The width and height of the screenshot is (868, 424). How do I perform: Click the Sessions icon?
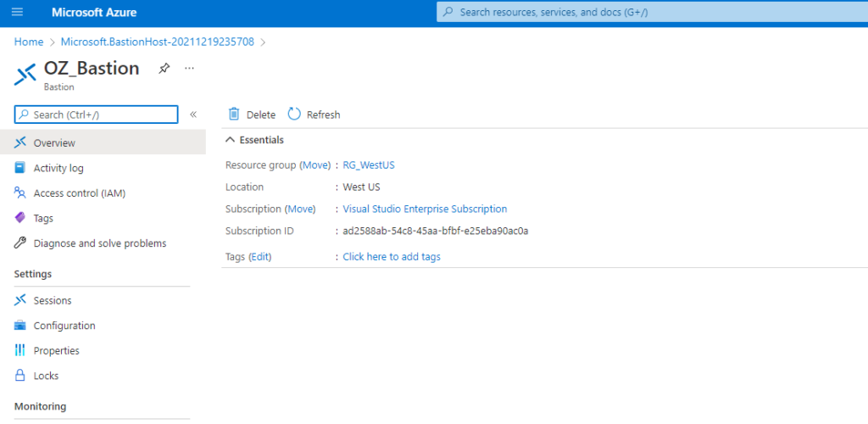click(x=20, y=300)
